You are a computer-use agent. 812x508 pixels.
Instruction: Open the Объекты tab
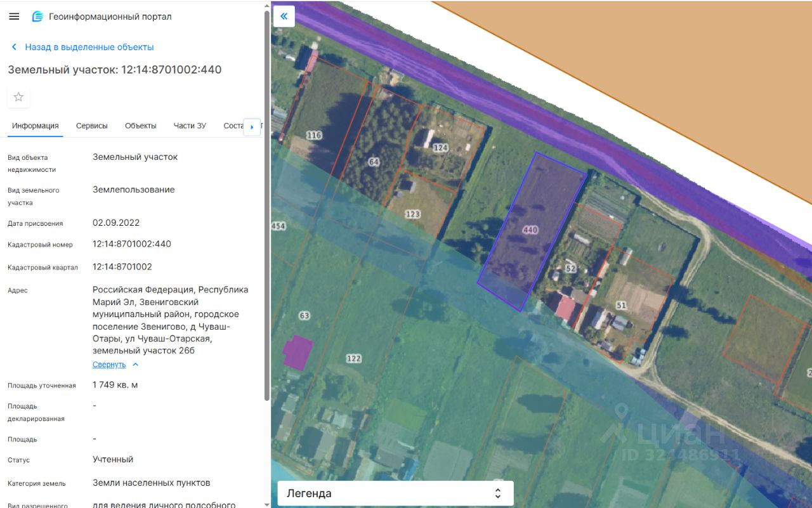[141, 126]
